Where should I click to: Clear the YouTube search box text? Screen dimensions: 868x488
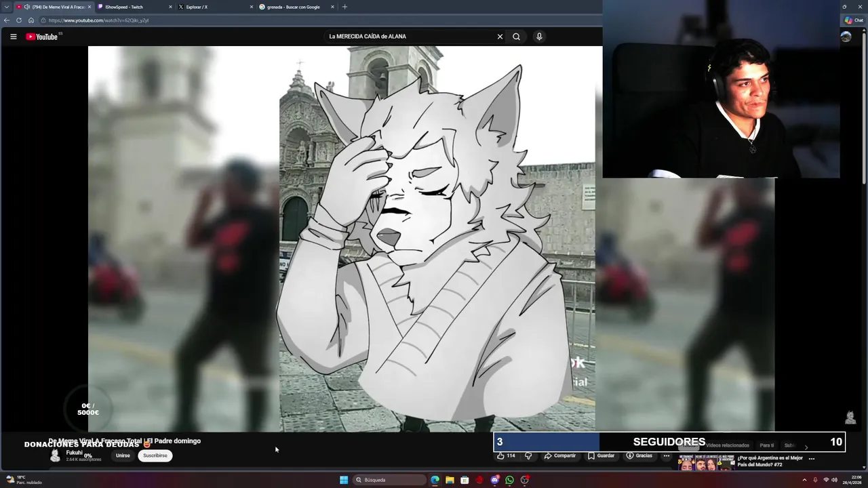tap(500, 37)
